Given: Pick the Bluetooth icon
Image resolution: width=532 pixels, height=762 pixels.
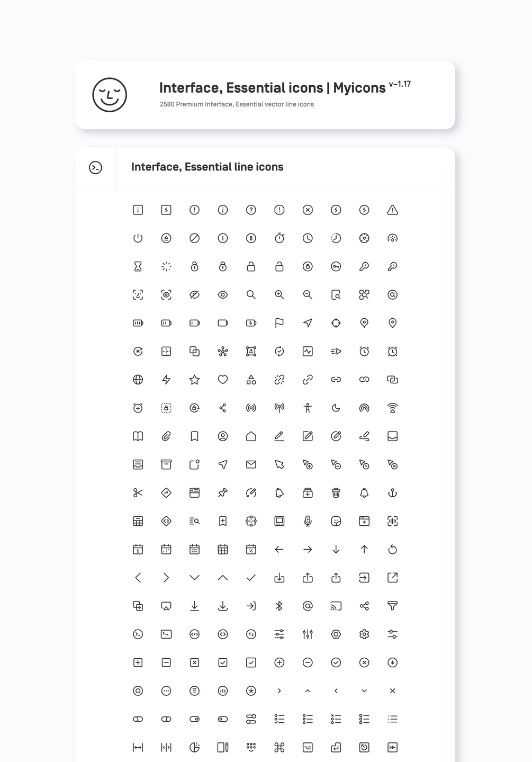Looking at the screenshot, I should 279,606.
